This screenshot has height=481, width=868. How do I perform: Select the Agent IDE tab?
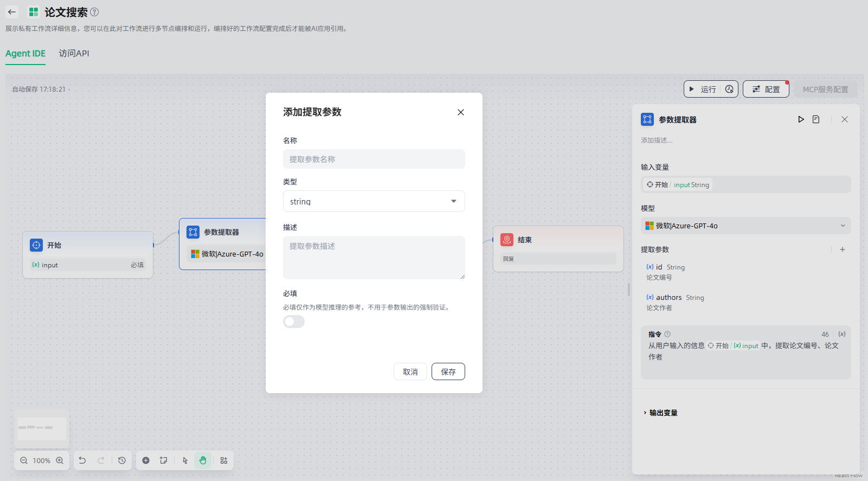tap(25, 53)
